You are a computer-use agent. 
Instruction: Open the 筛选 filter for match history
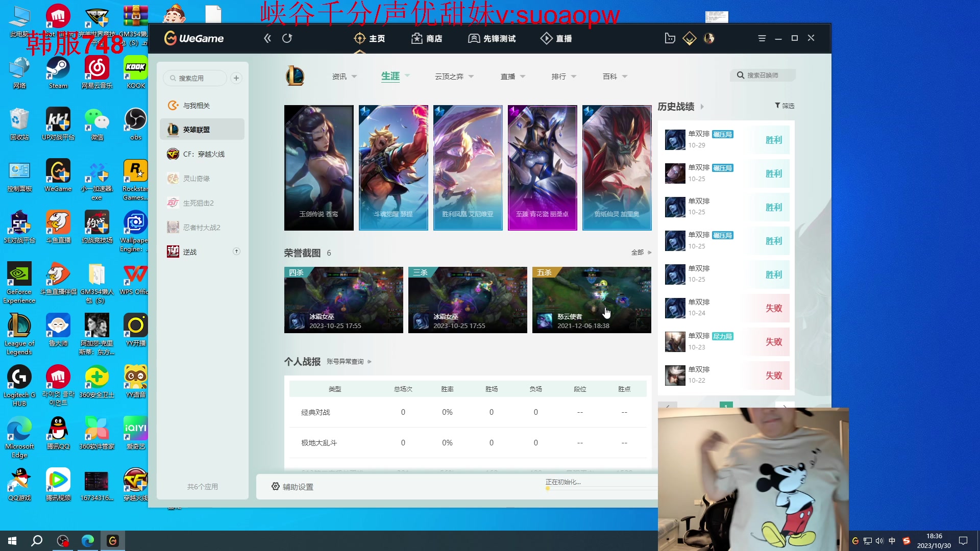[x=785, y=106]
